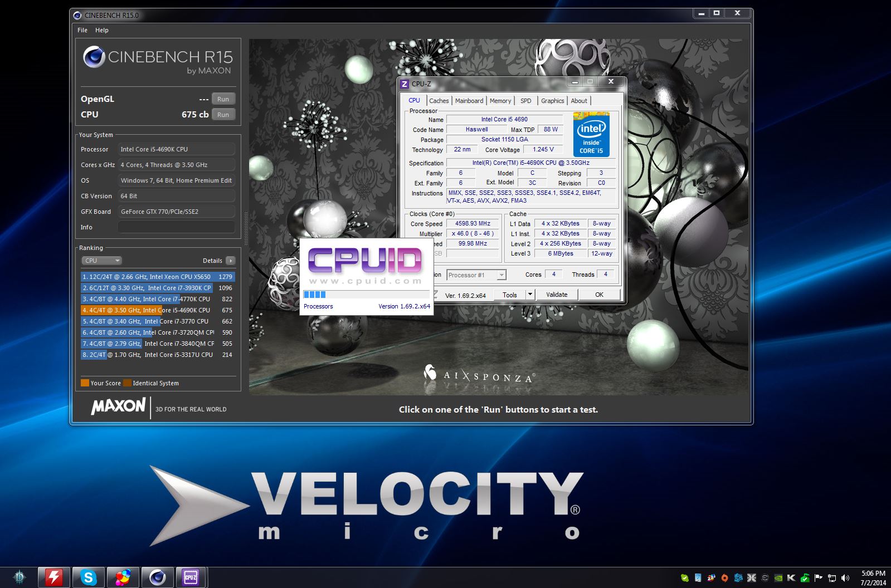Viewport: 891px width, 588px height.
Task: Switch to Cinebench via taskbar icon
Action: coord(158,577)
